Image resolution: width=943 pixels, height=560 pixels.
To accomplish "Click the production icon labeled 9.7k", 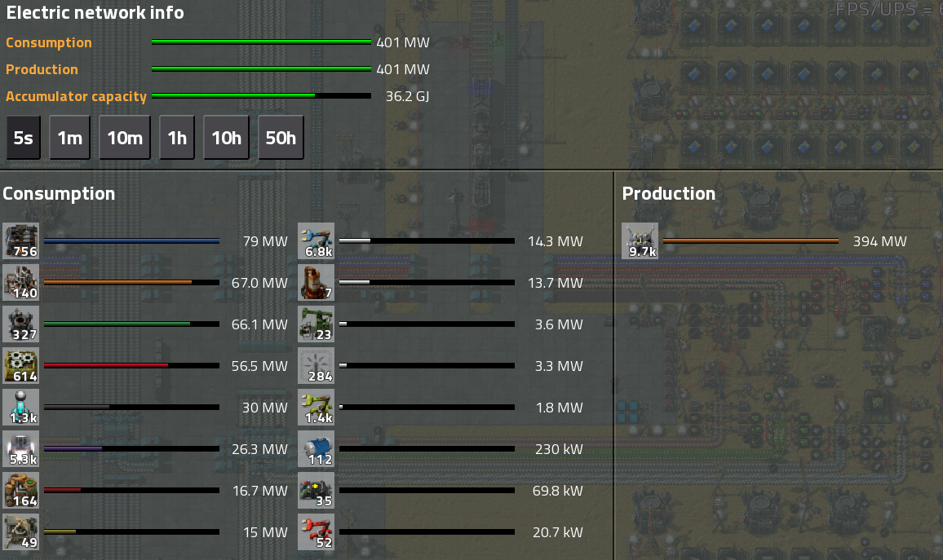I will pyautogui.click(x=640, y=241).
